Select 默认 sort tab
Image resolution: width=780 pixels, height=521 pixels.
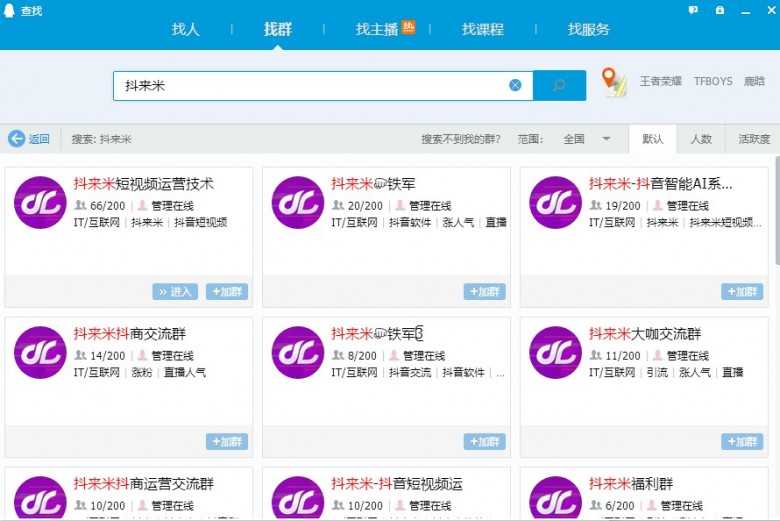pyautogui.click(x=653, y=139)
